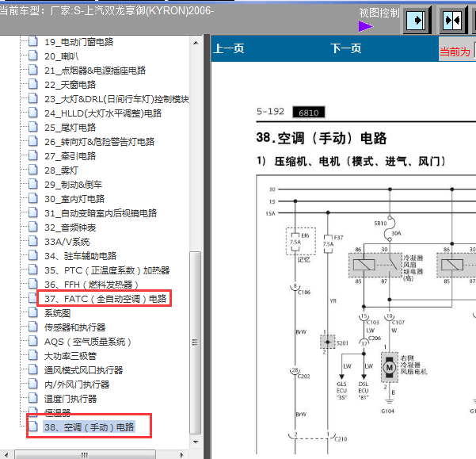Open 30_室内灯电路

tap(74, 199)
